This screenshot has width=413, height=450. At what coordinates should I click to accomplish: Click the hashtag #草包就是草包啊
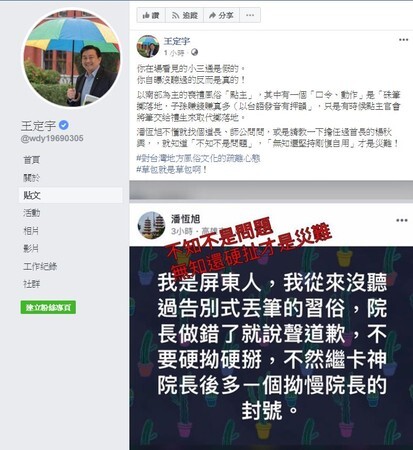(172, 170)
